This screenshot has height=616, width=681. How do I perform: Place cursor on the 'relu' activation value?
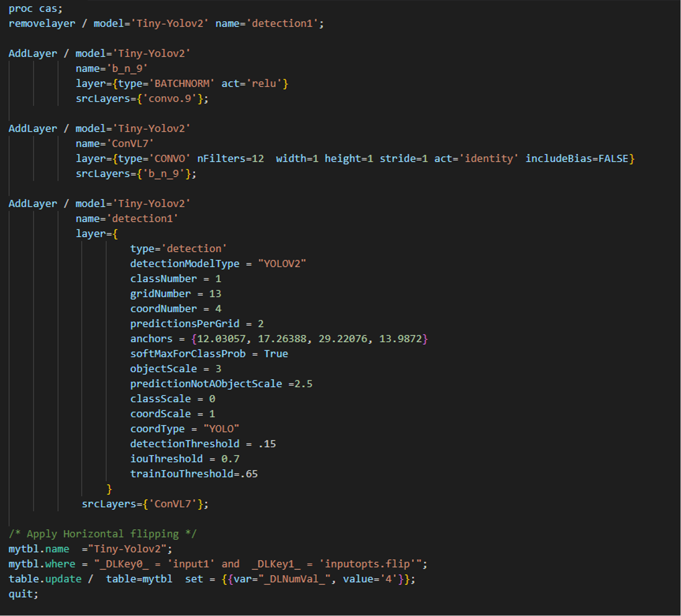[x=264, y=84]
